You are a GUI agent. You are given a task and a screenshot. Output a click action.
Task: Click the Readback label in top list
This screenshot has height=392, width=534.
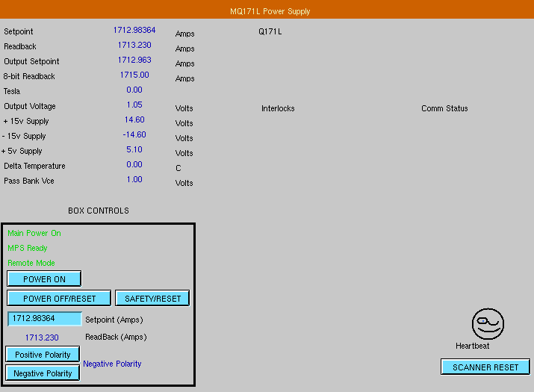pos(19,46)
